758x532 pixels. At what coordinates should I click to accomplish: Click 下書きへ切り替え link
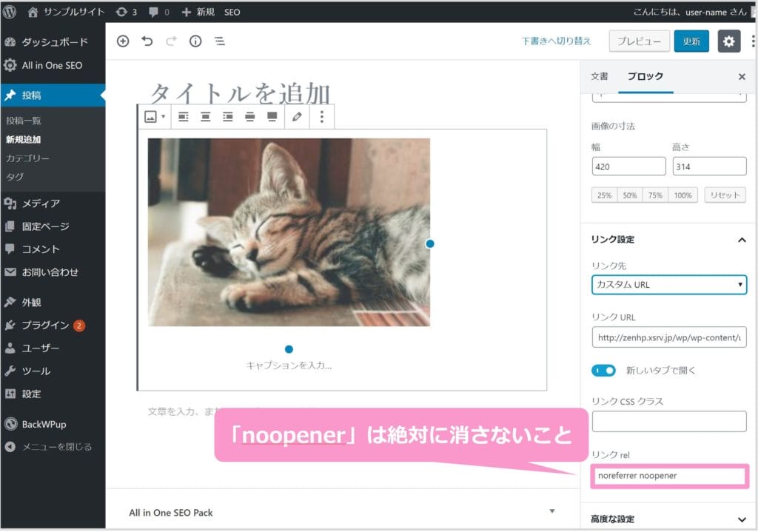click(557, 41)
